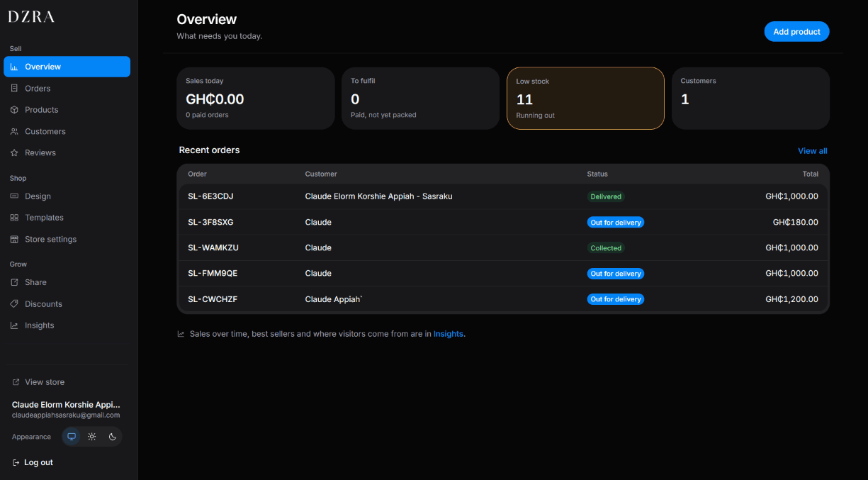Click the View store external-link icon
The image size is (868, 480).
16,382
